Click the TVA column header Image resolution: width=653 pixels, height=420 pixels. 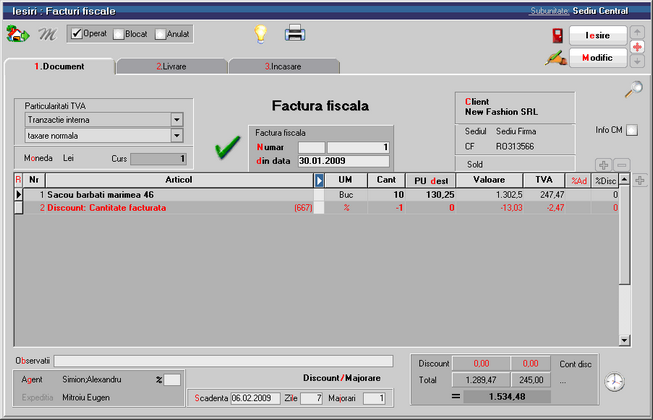point(544,180)
